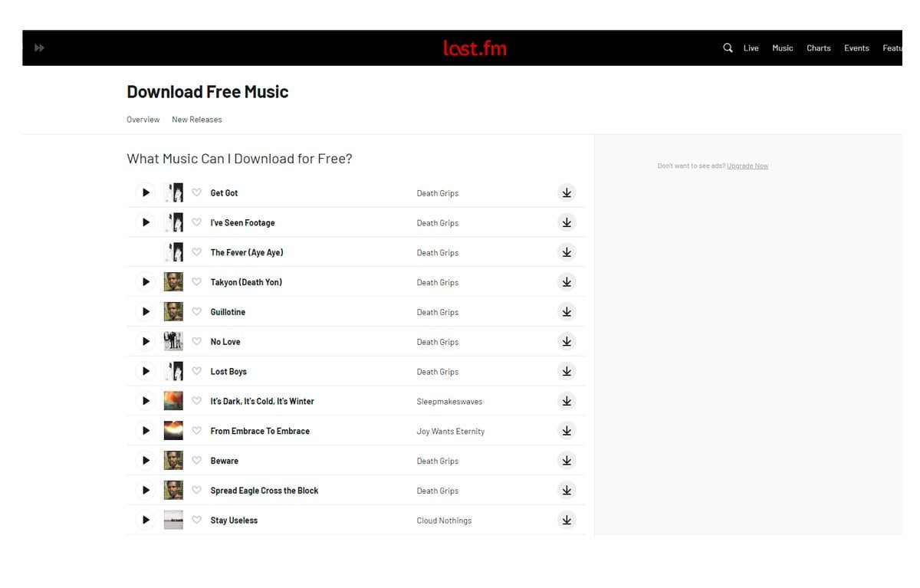Play the track Get Got
920x588 pixels.
(x=146, y=193)
